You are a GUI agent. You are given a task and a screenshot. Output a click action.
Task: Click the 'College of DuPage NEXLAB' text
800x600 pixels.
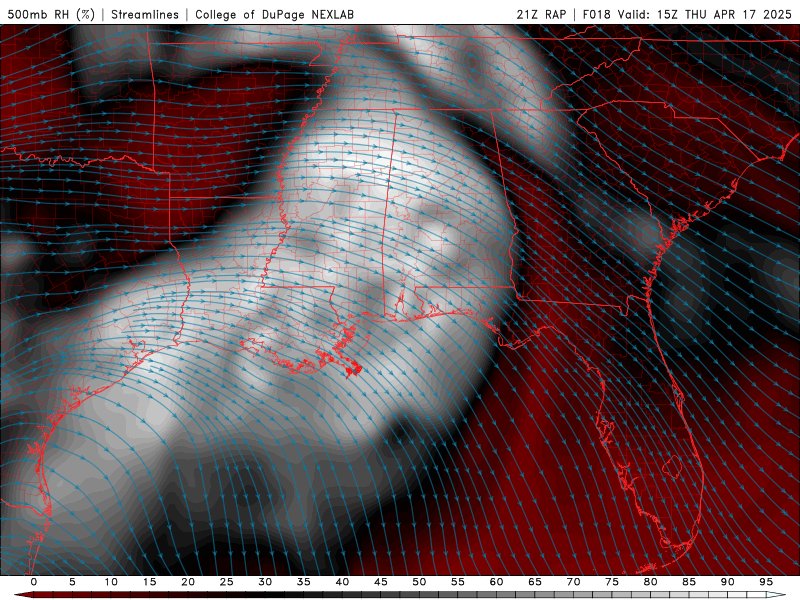pyautogui.click(x=274, y=14)
